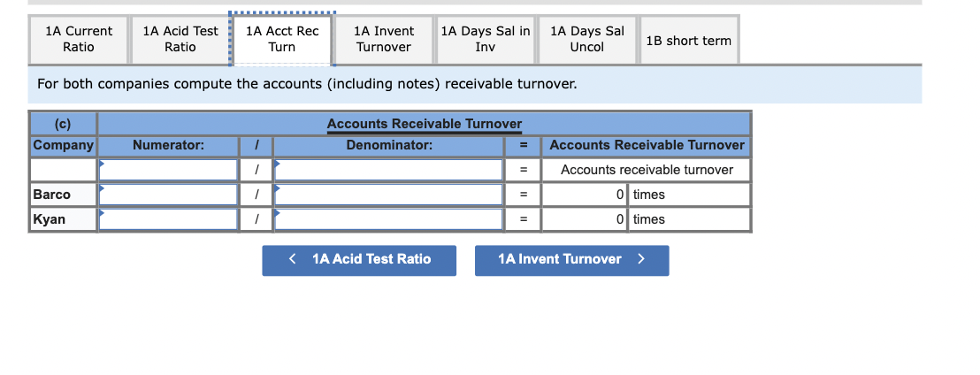Viewport: 980px width, 375px height.
Task: Click 'times' label in Kyan's row
Action: pos(648,219)
